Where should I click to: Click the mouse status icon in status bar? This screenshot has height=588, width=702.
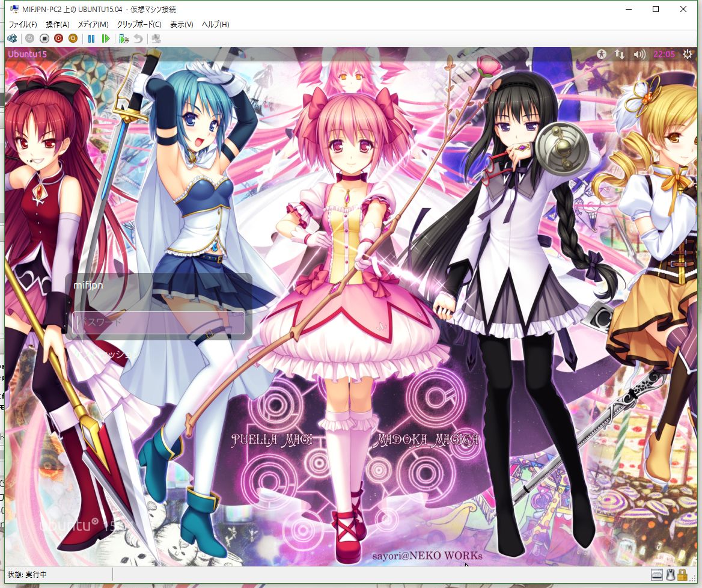[670, 575]
